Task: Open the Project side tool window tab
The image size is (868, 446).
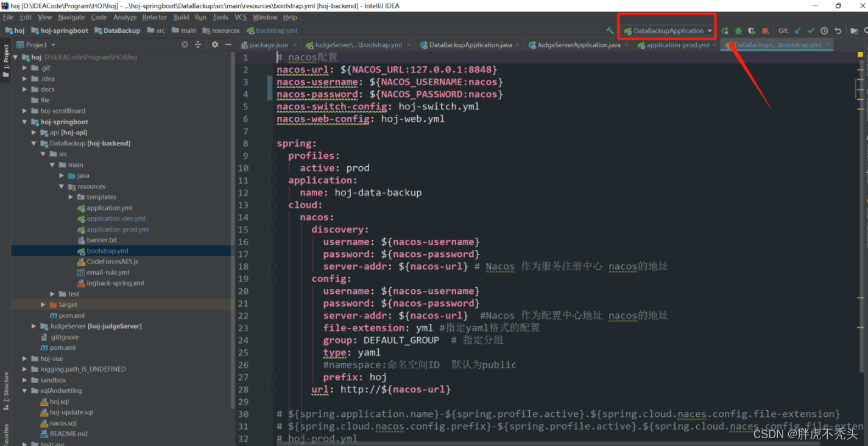Action: pyautogui.click(x=5, y=60)
